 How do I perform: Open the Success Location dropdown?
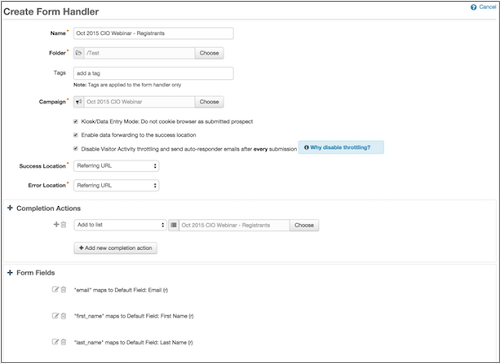click(x=116, y=166)
